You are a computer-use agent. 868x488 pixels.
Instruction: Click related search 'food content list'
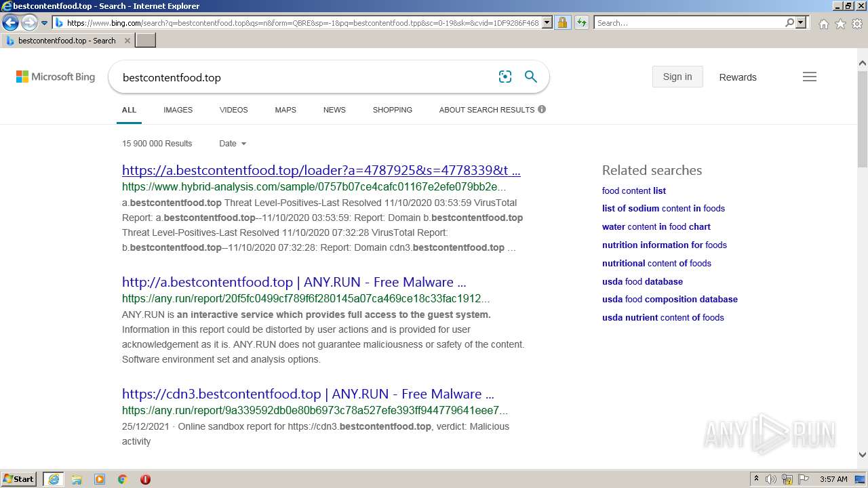tap(634, 190)
